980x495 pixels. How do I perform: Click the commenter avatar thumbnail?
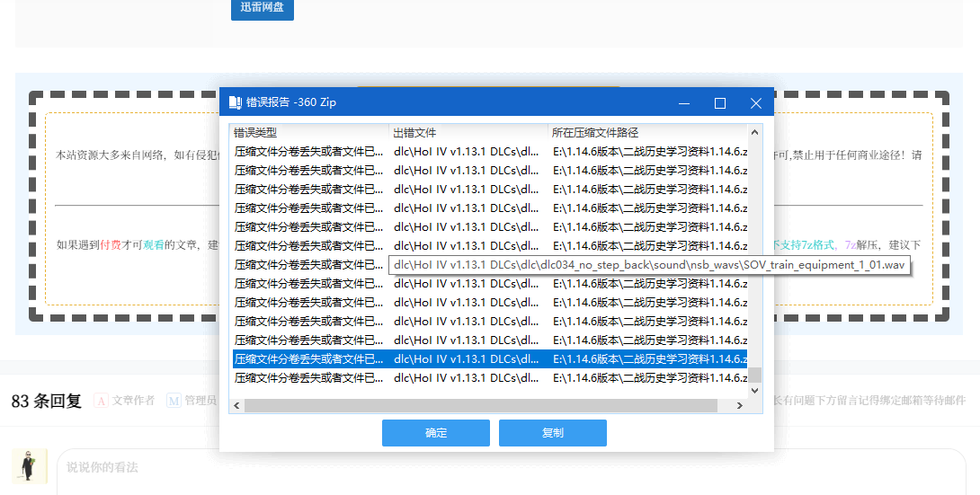click(30, 466)
